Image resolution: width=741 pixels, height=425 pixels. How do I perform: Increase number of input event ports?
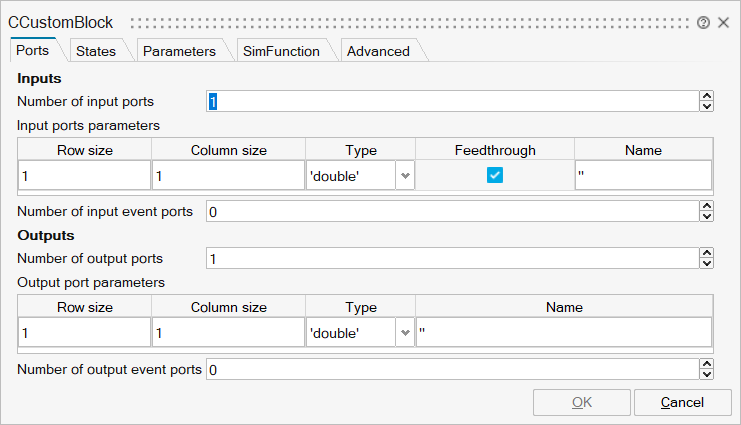pyautogui.click(x=707, y=207)
